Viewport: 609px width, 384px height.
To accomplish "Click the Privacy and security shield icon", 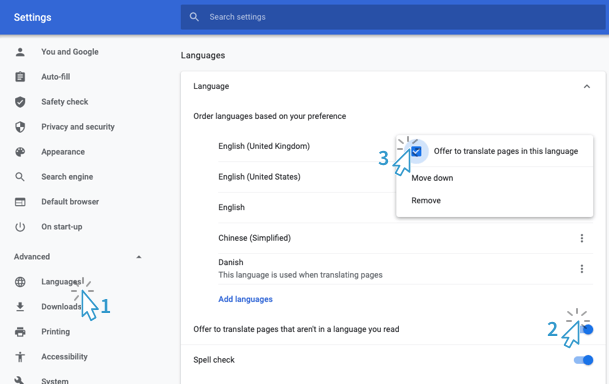I will pyautogui.click(x=20, y=127).
